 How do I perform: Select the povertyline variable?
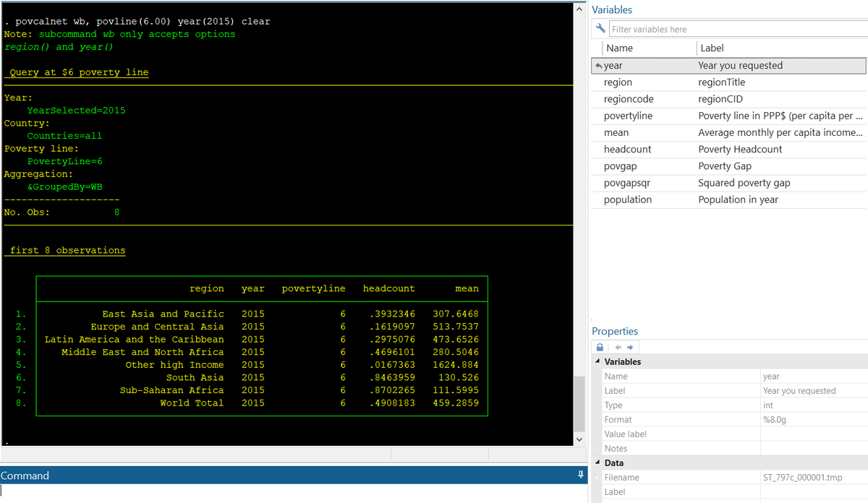click(x=628, y=116)
